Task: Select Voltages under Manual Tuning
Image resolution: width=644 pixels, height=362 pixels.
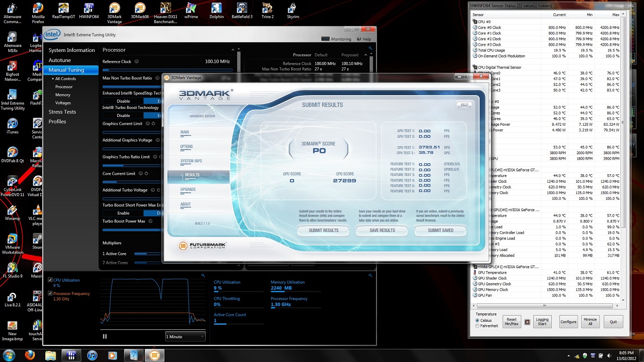Action: click(63, 103)
